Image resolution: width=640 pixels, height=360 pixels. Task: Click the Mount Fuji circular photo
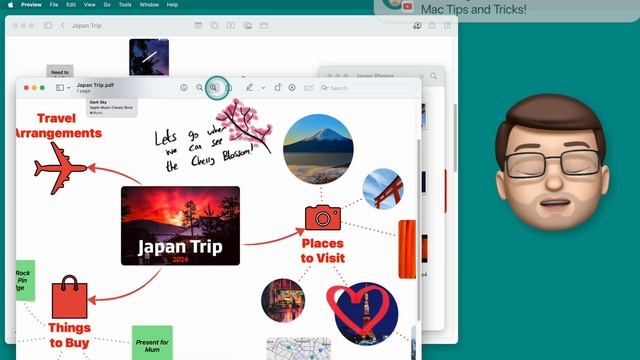(318, 149)
